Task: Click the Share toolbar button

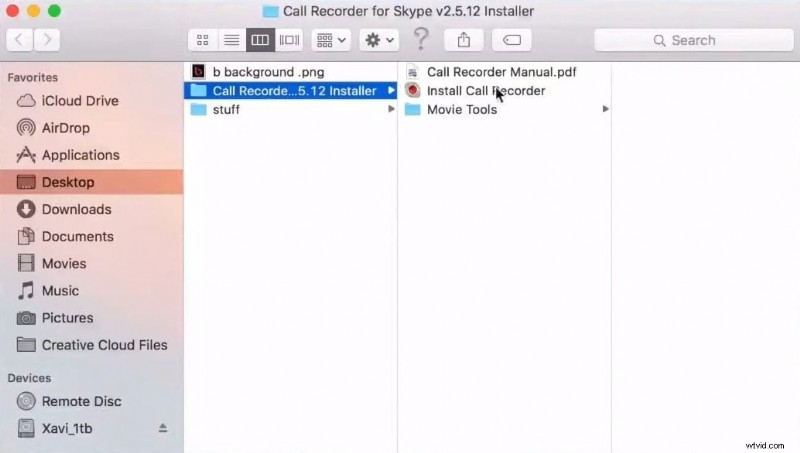Action: coord(464,40)
